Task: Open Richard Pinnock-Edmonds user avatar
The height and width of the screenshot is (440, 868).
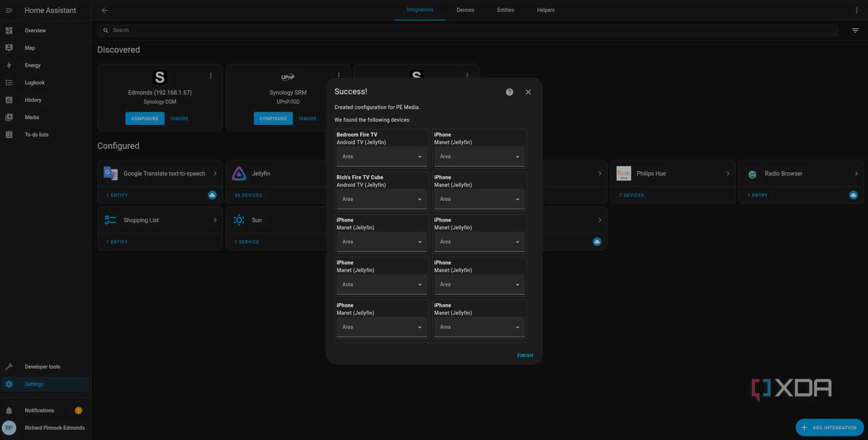Action: click(x=9, y=428)
